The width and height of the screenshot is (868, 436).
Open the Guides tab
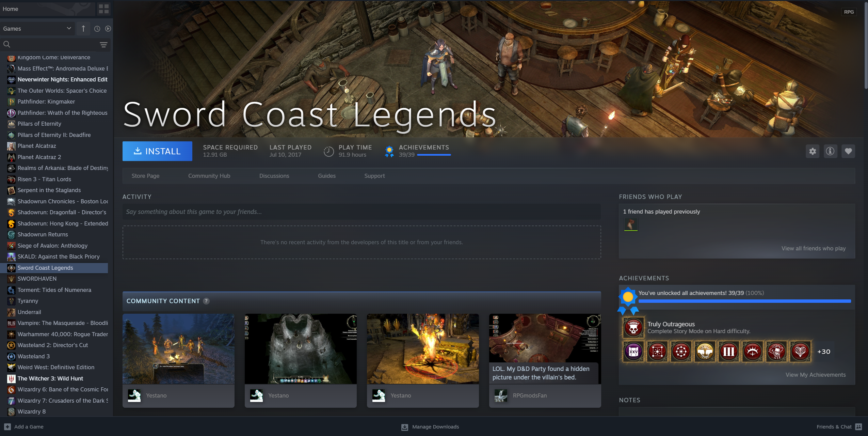click(x=326, y=176)
